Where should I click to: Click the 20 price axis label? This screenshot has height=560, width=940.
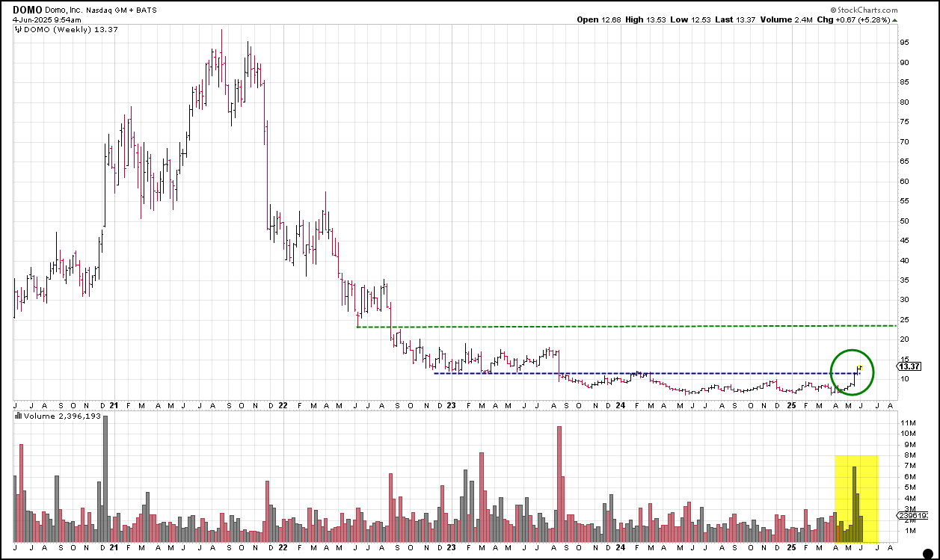(904, 340)
